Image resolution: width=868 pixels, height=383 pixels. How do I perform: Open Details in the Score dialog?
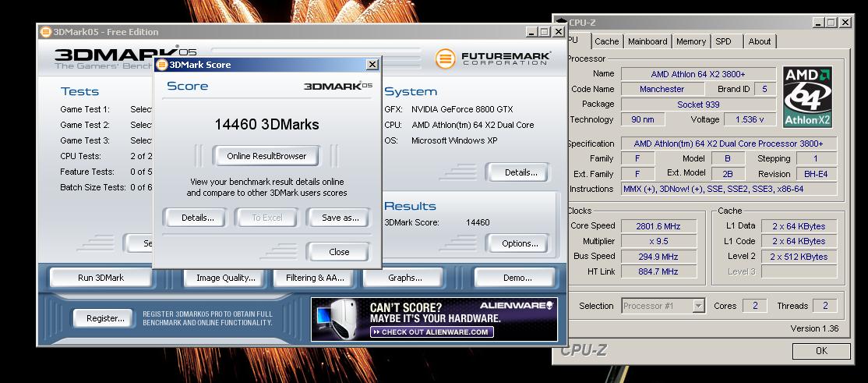(x=198, y=218)
